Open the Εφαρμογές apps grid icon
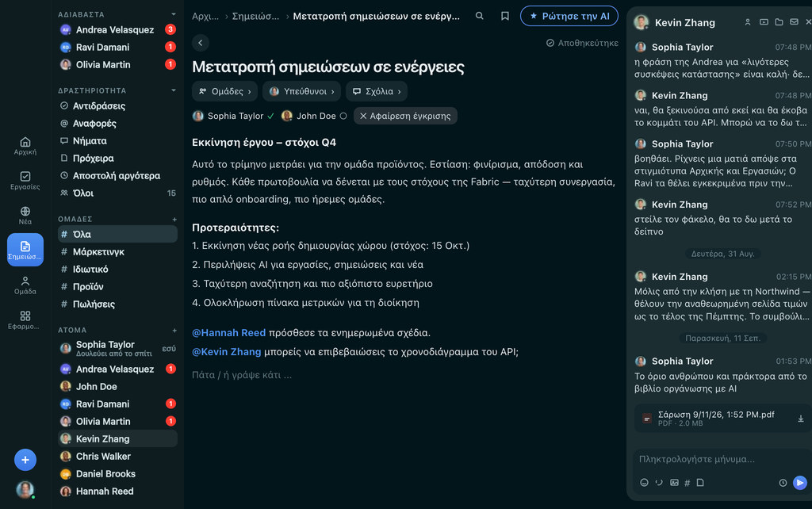 click(x=25, y=320)
